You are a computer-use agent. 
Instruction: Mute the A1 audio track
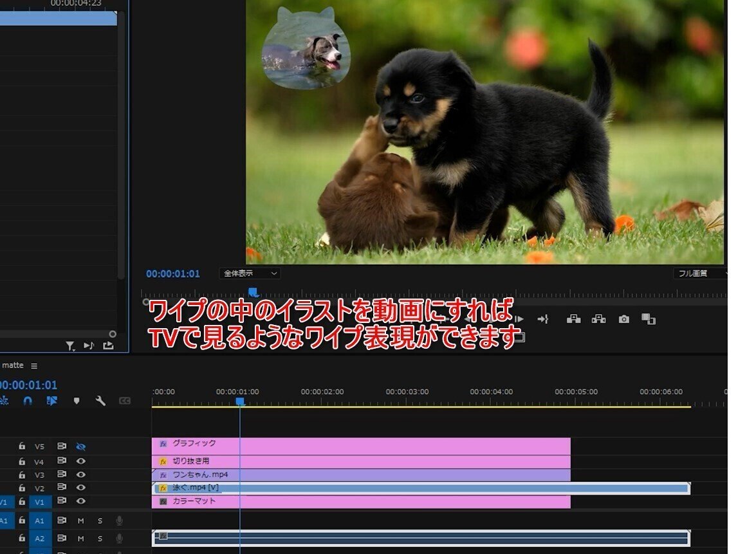pos(81,521)
